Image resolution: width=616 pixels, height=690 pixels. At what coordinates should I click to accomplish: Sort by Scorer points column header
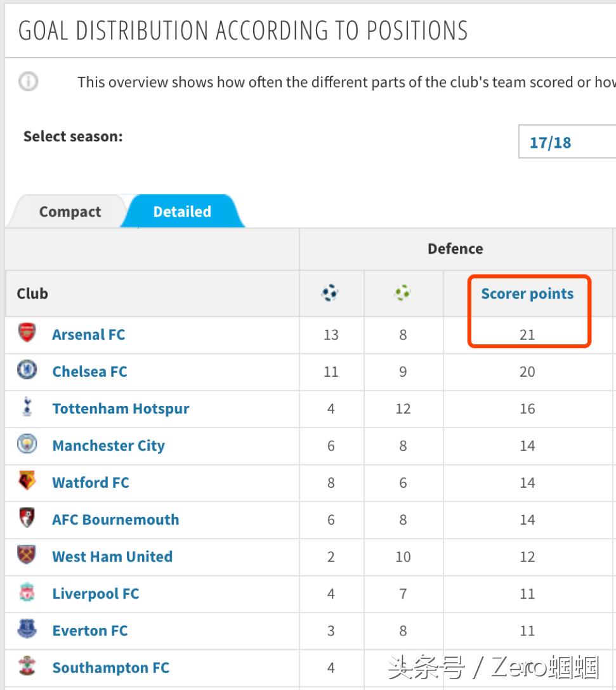click(x=527, y=294)
